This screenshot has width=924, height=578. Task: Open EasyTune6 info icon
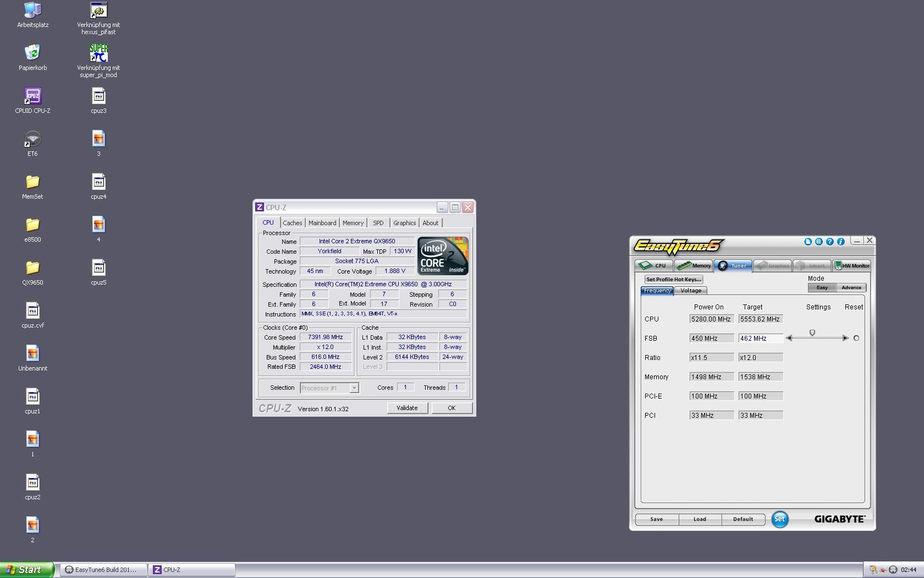tap(840, 242)
